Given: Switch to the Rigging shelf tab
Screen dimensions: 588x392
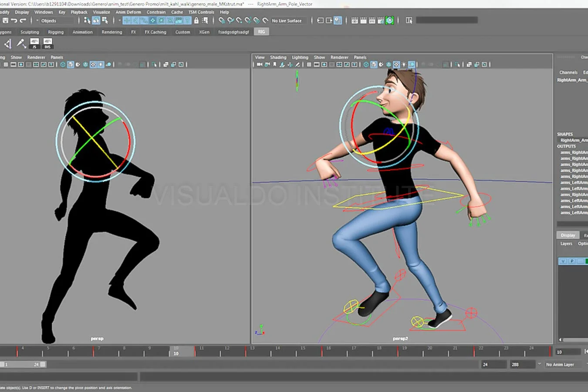Looking at the screenshot, I should 56,32.
